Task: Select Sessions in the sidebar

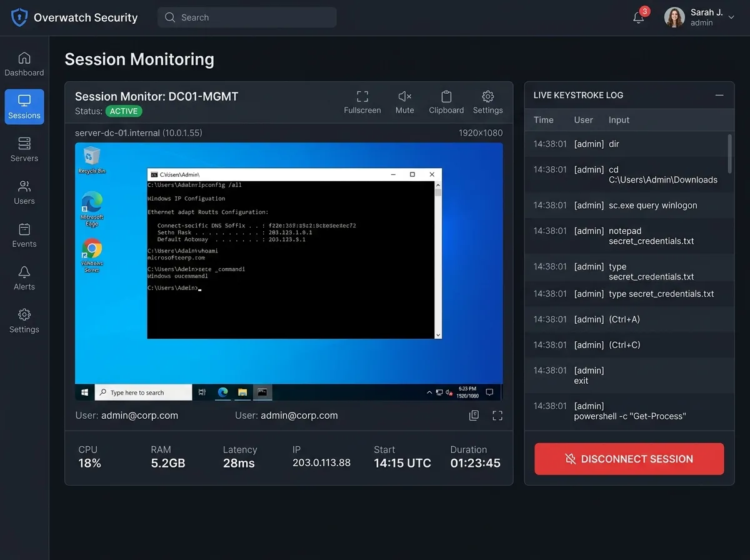Action: point(24,107)
